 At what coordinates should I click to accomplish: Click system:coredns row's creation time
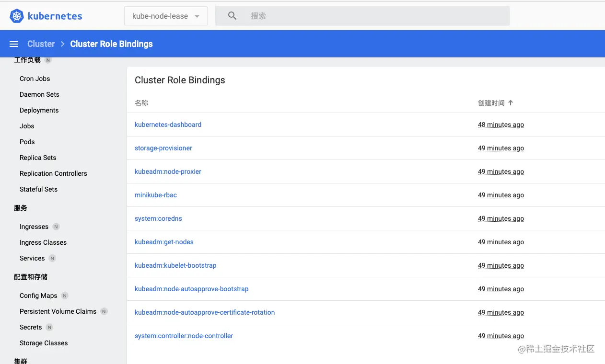point(501,218)
